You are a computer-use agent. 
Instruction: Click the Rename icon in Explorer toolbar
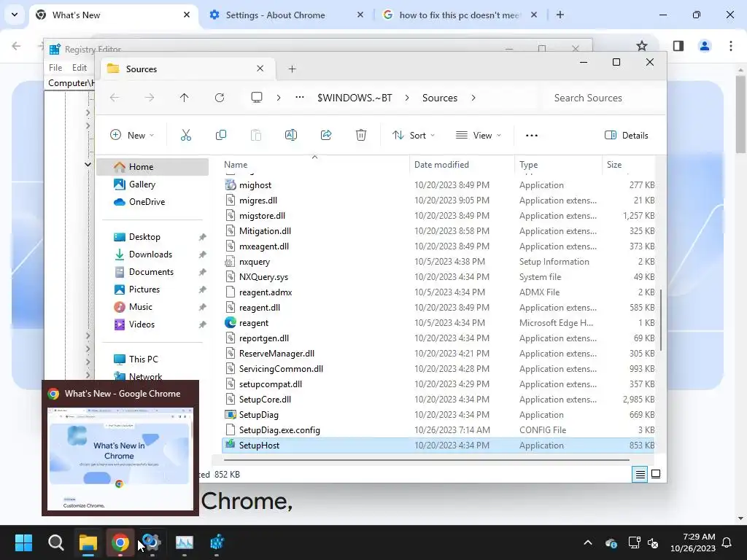click(x=291, y=135)
